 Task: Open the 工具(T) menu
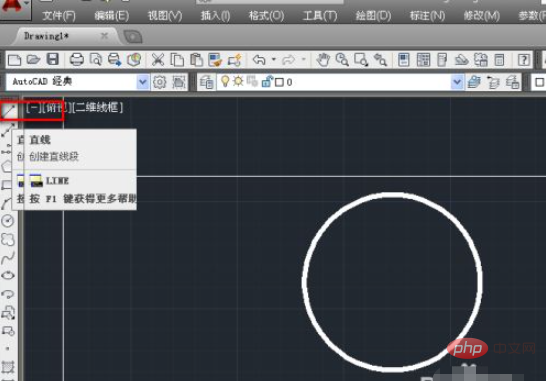click(320, 16)
